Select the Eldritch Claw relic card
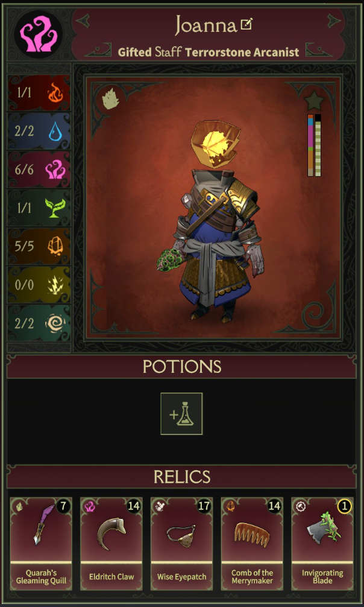Screen dimensions: 364x607 coord(111,544)
